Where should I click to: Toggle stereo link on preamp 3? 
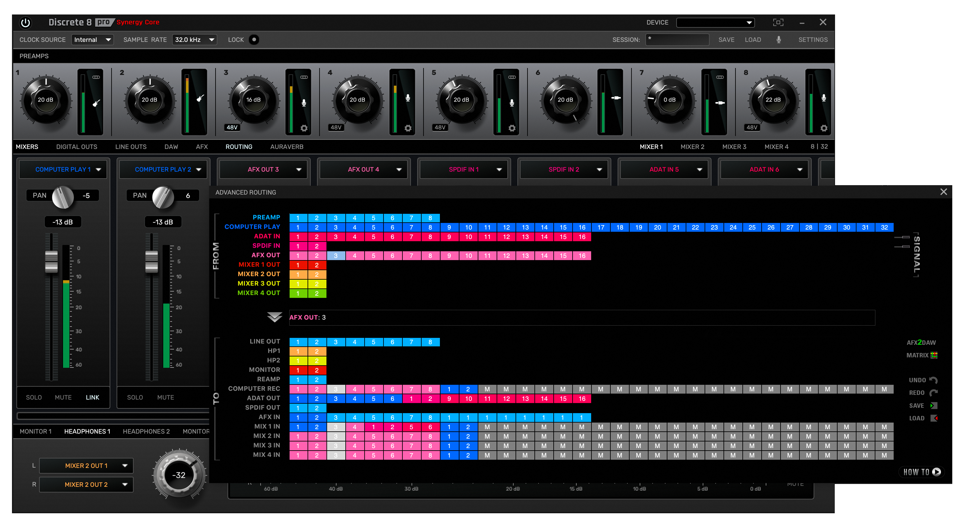tap(304, 77)
